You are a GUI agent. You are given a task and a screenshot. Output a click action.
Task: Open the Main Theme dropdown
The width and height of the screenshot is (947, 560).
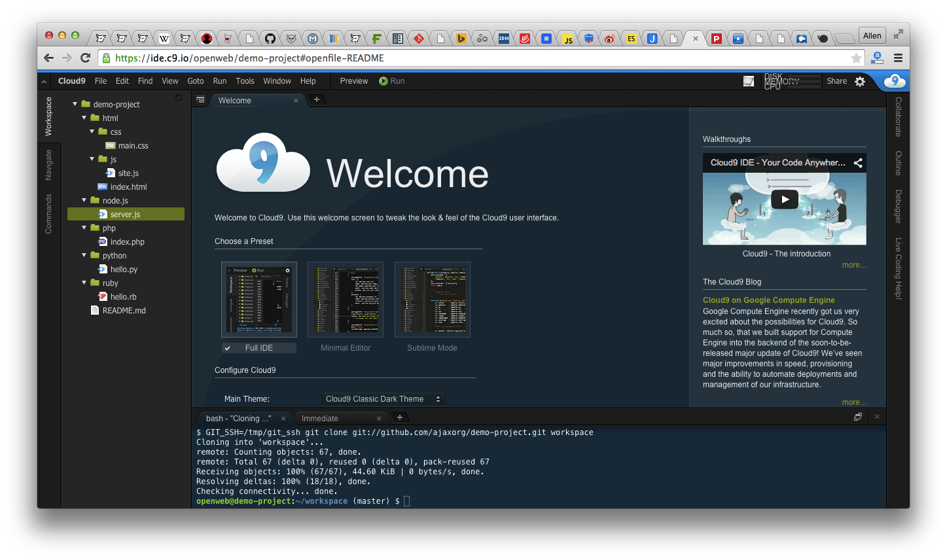coord(383,399)
